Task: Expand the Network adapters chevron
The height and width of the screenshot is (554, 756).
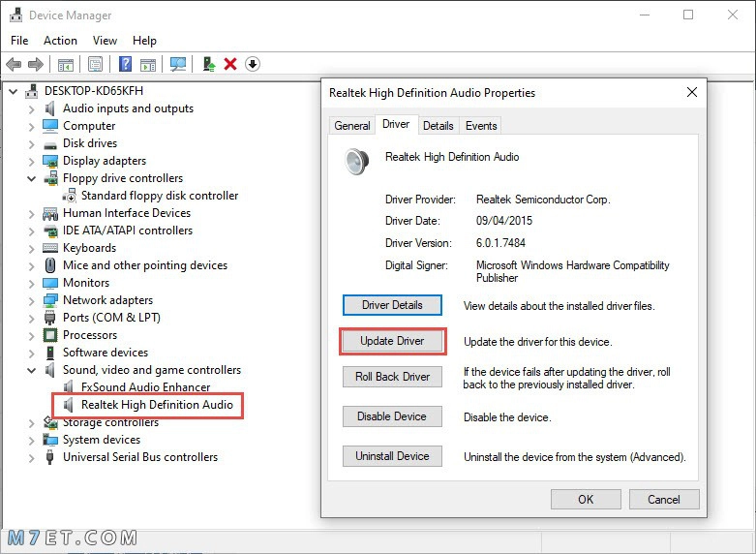Action: (31, 300)
